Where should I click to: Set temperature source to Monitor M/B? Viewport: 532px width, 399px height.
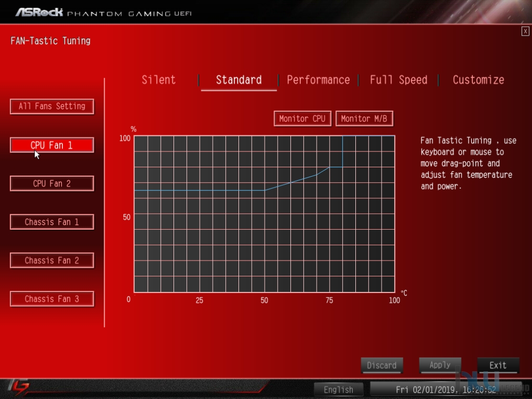coord(364,118)
